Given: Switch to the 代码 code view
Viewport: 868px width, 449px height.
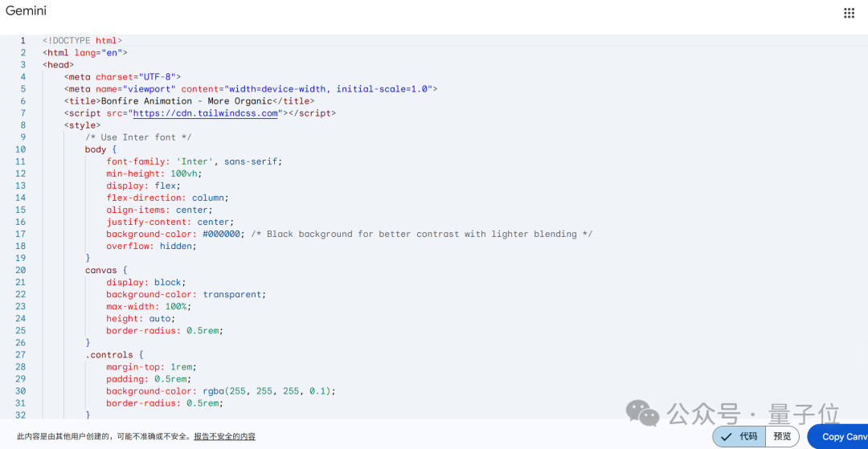Looking at the screenshot, I should coord(740,436).
